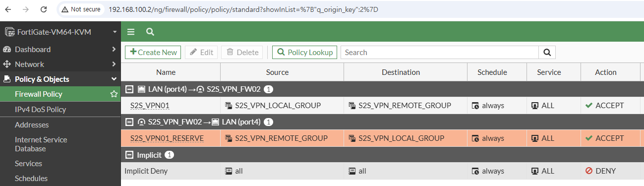Collapse the S2S_VPN_FW02 to LAN (port4) group
This screenshot has height=186, width=644.
pos(129,122)
